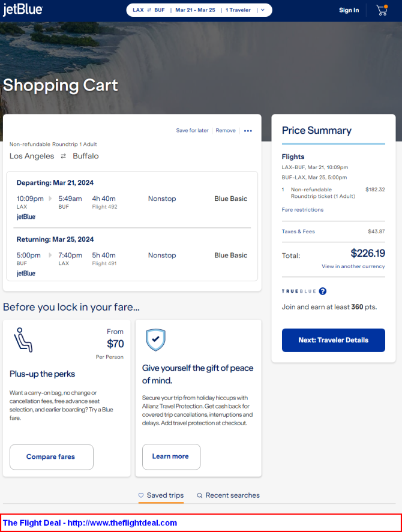Click the Compare fares button

51,456
